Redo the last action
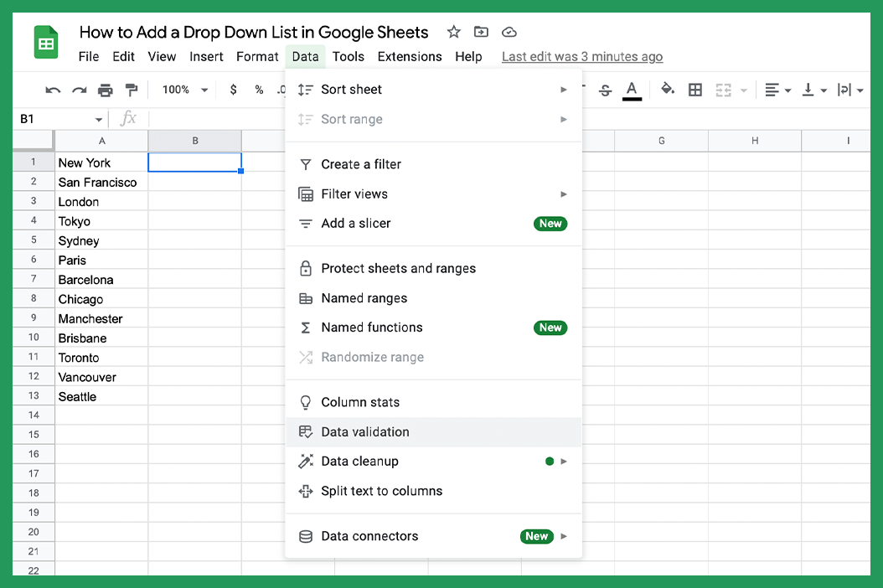This screenshot has height=588, width=883. pyautogui.click(x=78, y=90)
